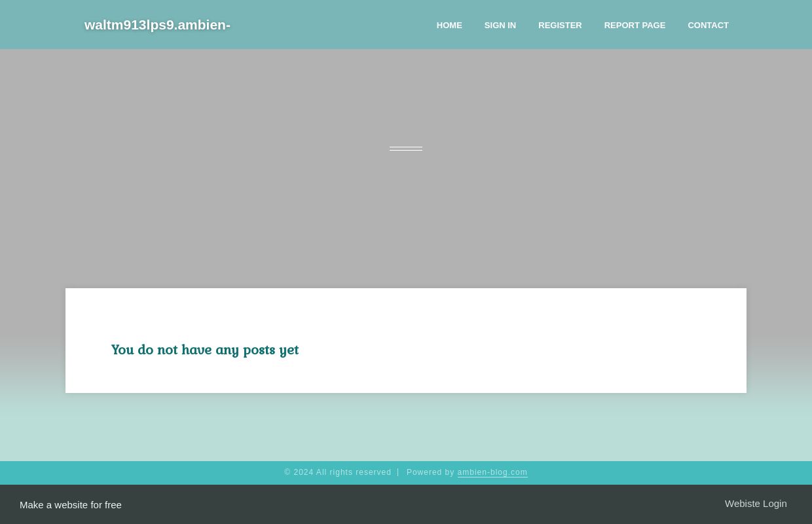Screen dimensions: 812x524
Task: Go to the Sign In page
Action: (x=500, y=25)
